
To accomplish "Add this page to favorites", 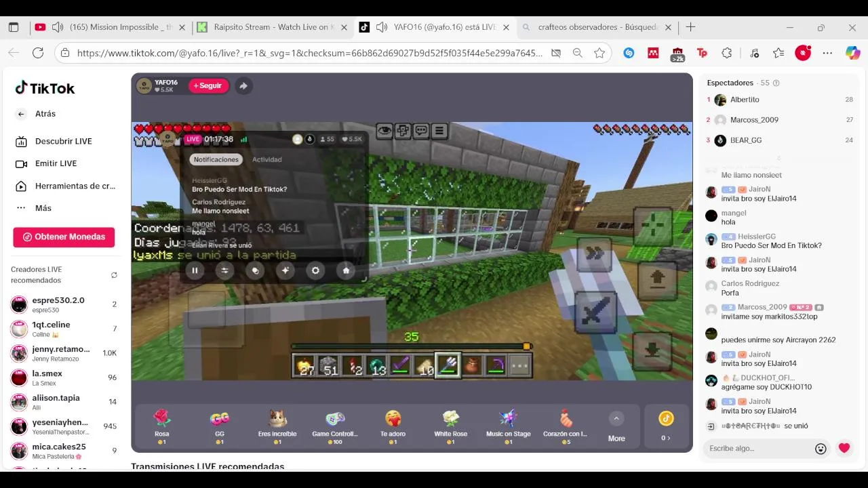I will (x=599, y=53).
